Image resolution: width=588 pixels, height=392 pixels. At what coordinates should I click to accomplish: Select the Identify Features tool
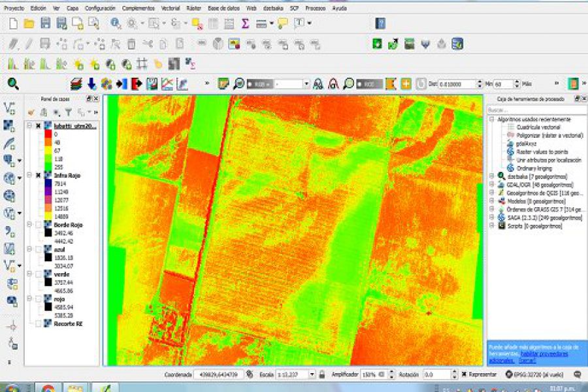point(116,24)
